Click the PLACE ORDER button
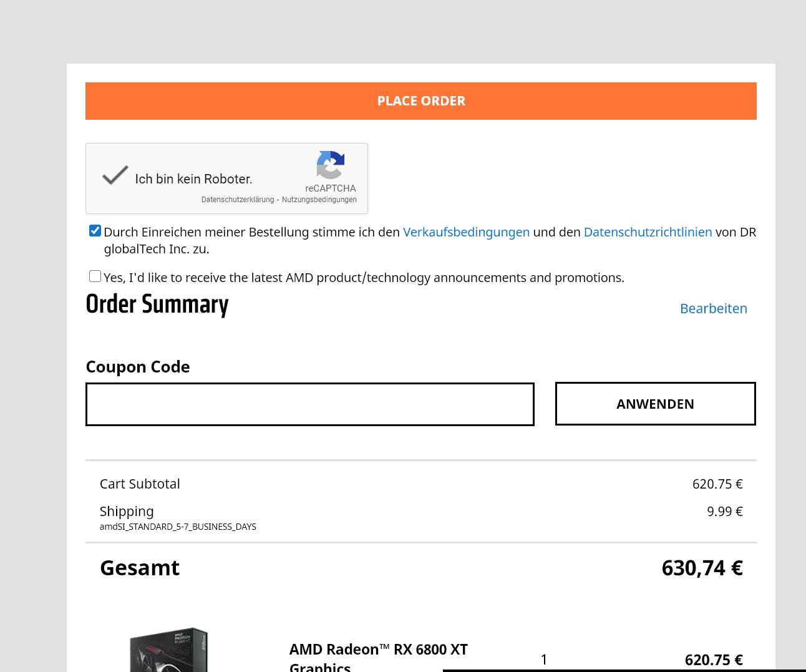 [421, 101]
